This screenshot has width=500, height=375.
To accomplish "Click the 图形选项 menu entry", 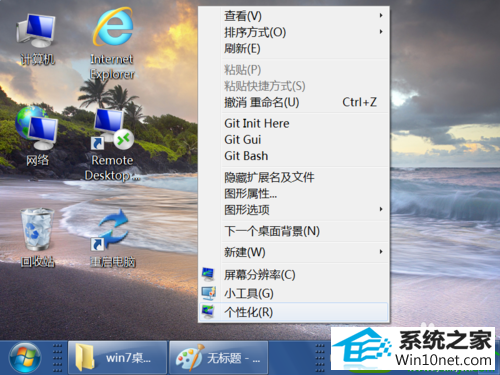I will click(x=293, y=210).
